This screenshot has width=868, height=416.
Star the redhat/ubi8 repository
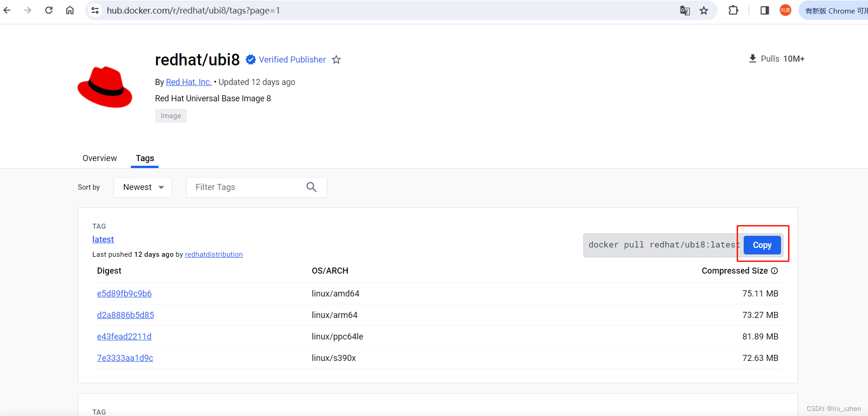point(337,60)
